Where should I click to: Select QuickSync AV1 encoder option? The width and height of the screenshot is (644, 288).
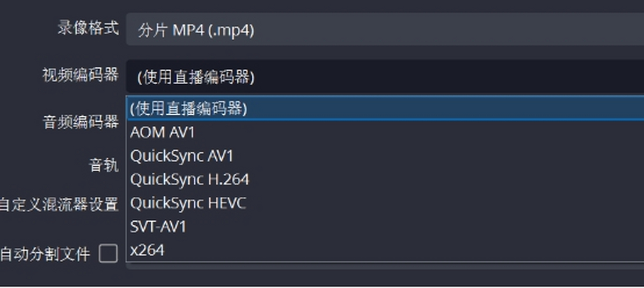(385, 156)
